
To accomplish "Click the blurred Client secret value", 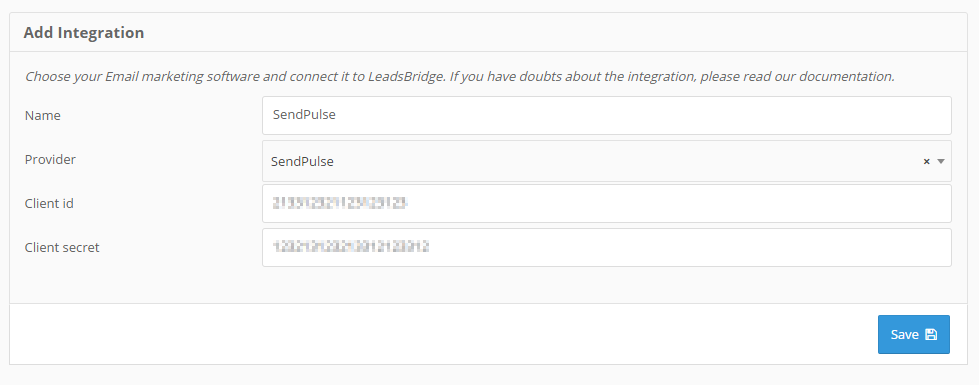I will pos(351,247).
